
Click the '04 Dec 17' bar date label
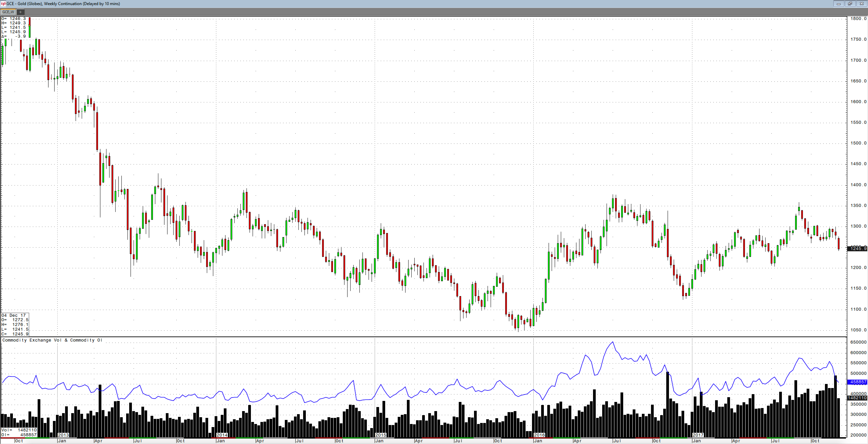[x=14, y=315]
